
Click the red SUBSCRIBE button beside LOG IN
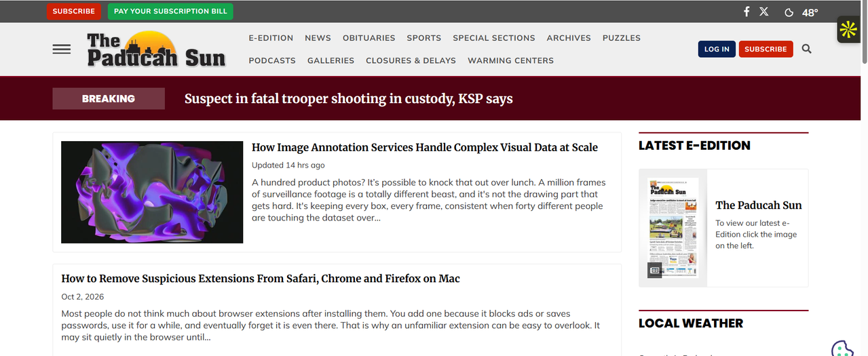(766, 49)
